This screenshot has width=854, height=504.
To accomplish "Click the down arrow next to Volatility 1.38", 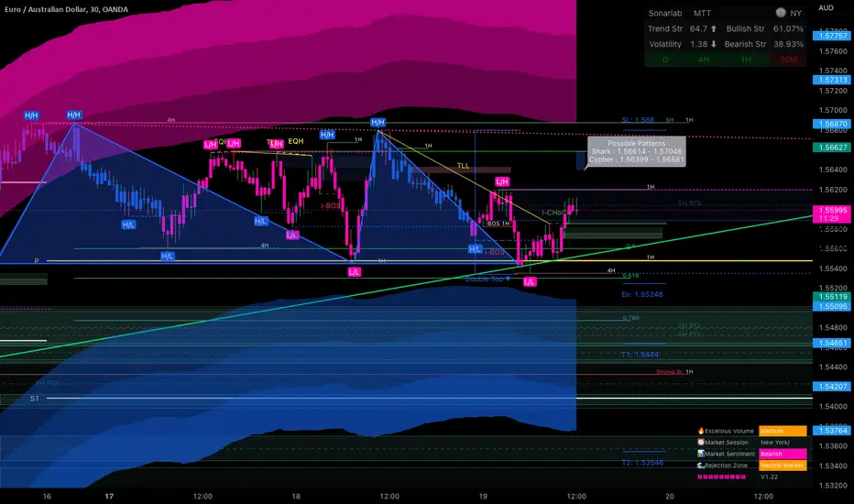I will pyautogui.click(x=714, y=44).
